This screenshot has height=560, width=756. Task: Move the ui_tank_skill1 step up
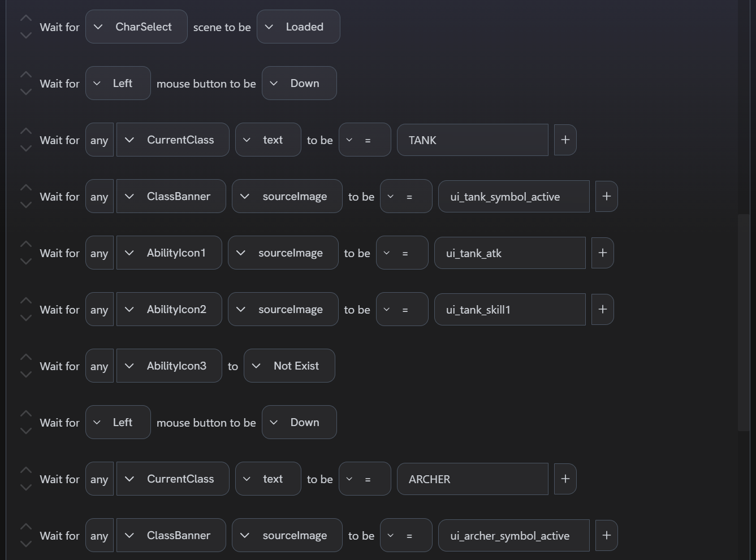tap(25, 301)
